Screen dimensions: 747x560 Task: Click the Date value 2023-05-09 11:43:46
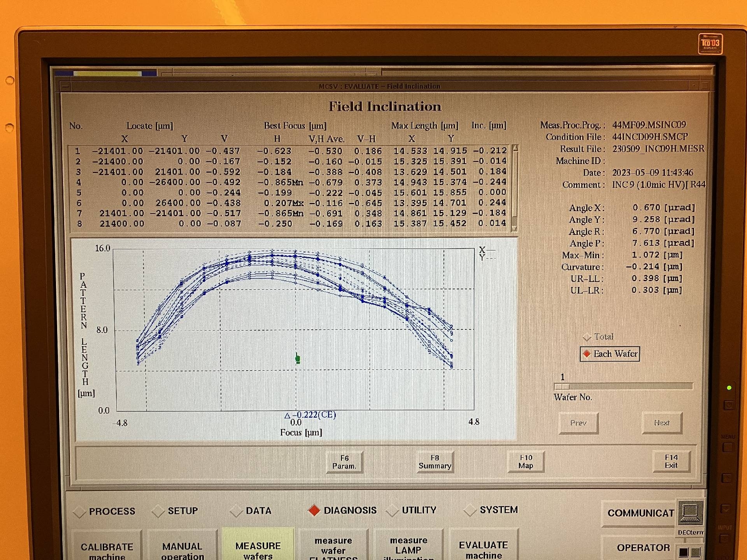653,172
